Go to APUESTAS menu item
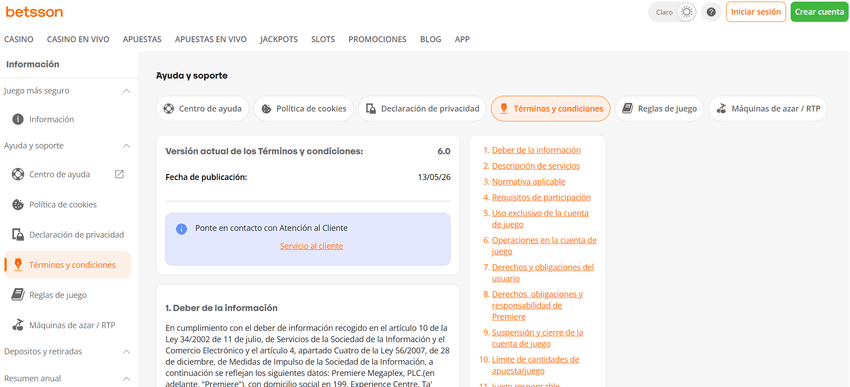850x387 pixels. coord(142,39)
